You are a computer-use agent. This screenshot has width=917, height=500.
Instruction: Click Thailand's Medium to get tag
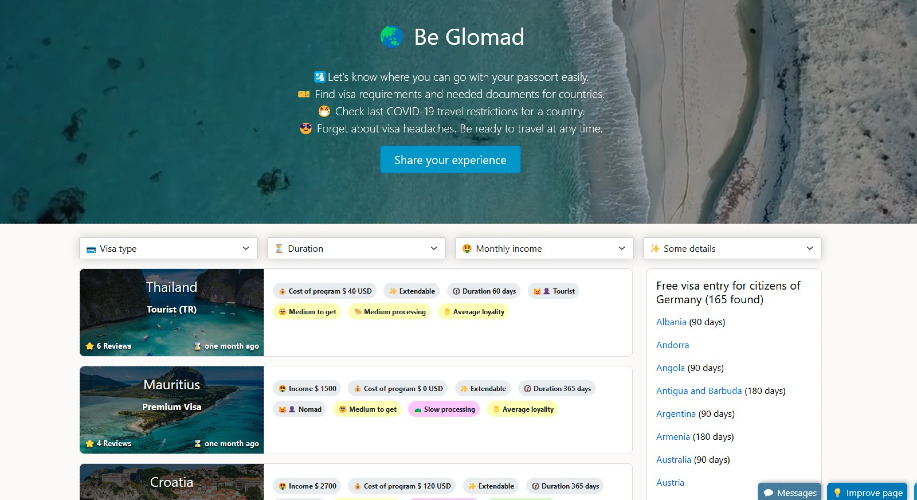click(x=307, y=312)
